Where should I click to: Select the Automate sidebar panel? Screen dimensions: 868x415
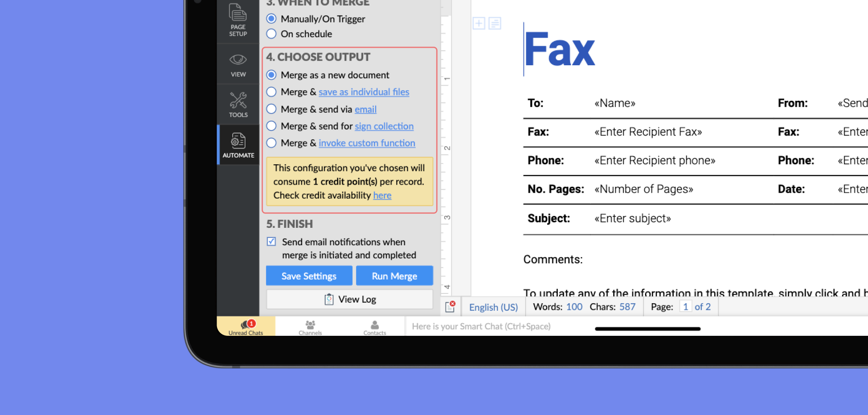coord(238,145)
